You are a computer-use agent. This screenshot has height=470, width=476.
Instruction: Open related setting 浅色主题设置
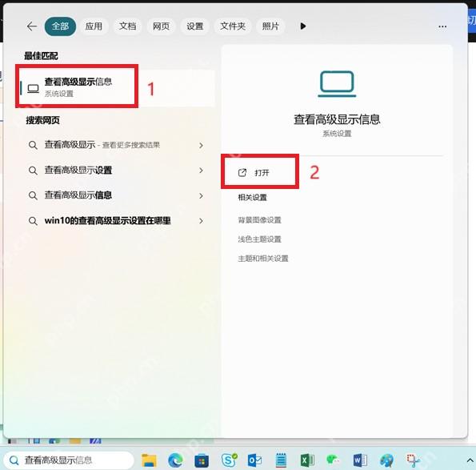(259, 239)
